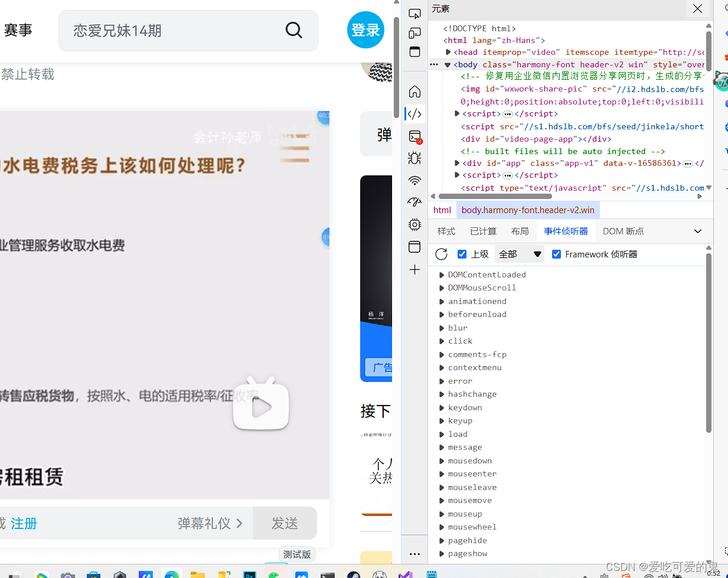The image size is (728, 578).
Task: Add more tools with plus icon
Action: [x=414, y=270]
